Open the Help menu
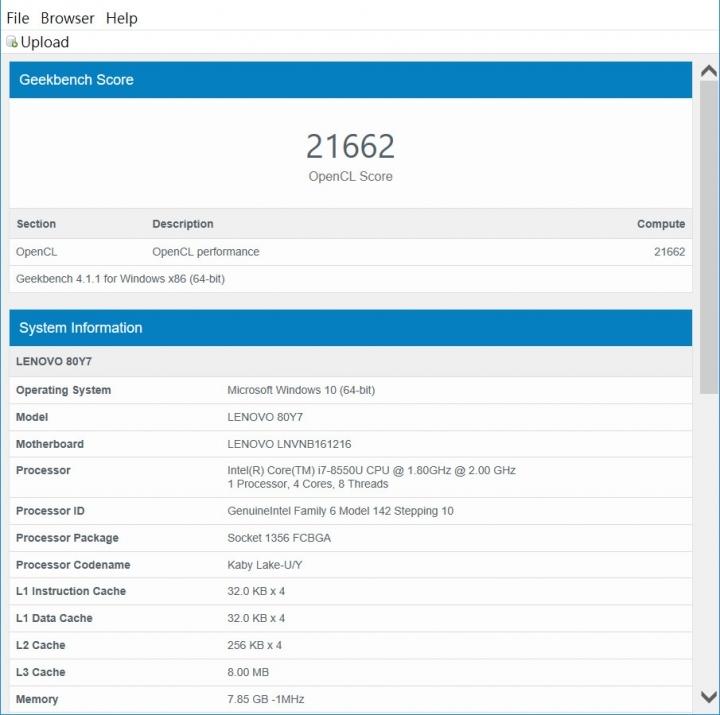Image resolution: width=720 pixels, height=715 pixels. coord(122,18)
